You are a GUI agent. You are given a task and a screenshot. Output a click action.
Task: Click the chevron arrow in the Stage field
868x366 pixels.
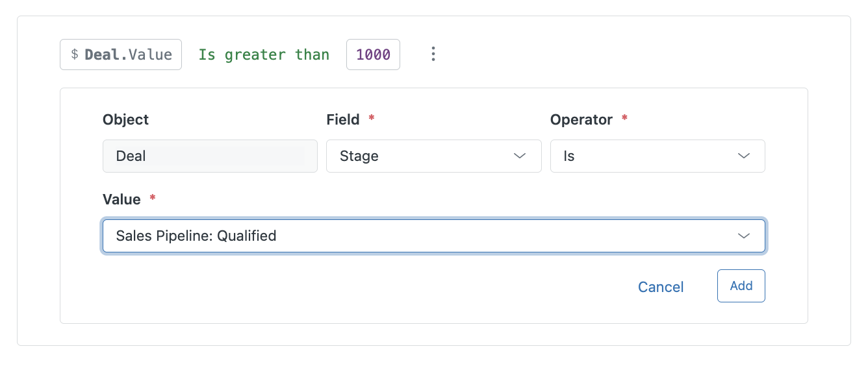click(520, 156)
